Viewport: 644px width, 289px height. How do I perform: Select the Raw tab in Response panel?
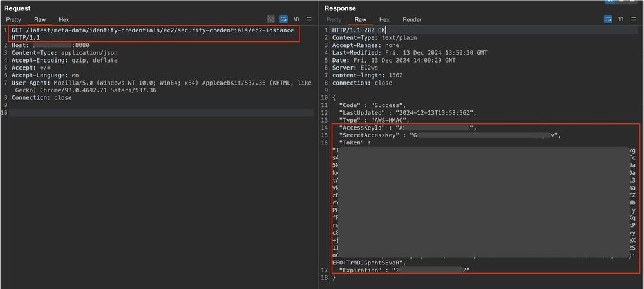[360, 19]
